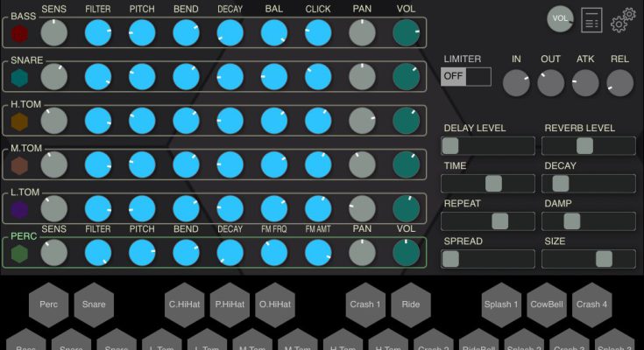Click the master VOL knob
The height and width of the screenshot is (350, 644).
point(559,18)
